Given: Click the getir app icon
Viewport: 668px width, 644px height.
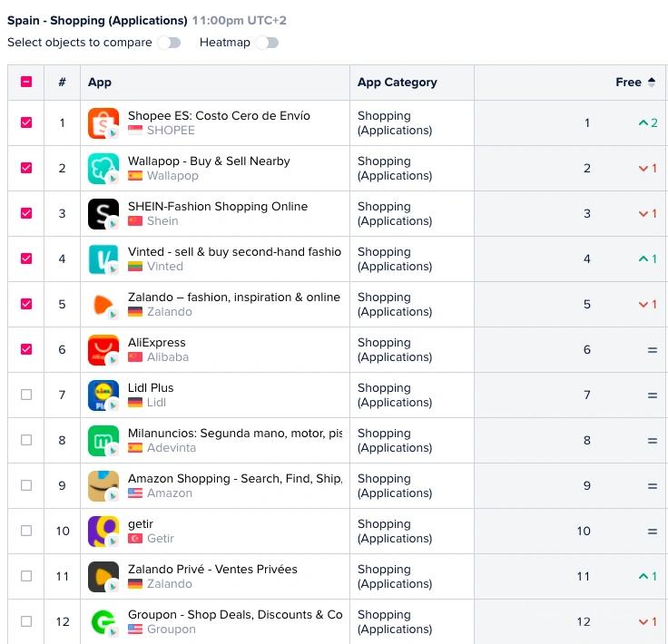Looking at the screenshot, I should [103, 532].
